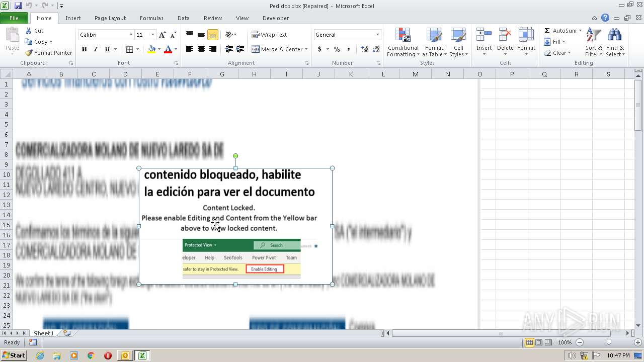Apply Comma Style number format
Viewport: 644px width, 362px height.
pos(348,49)
